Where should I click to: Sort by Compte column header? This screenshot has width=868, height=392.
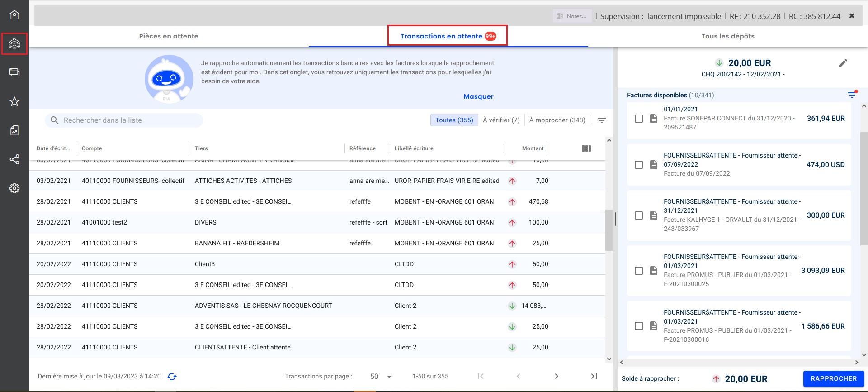coord(92,148)
